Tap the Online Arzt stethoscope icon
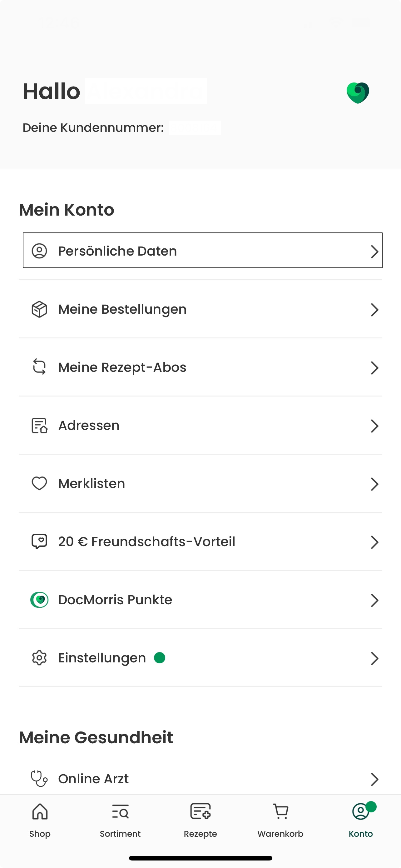This screenshot has height=868, width=401. tap(39, 779)
